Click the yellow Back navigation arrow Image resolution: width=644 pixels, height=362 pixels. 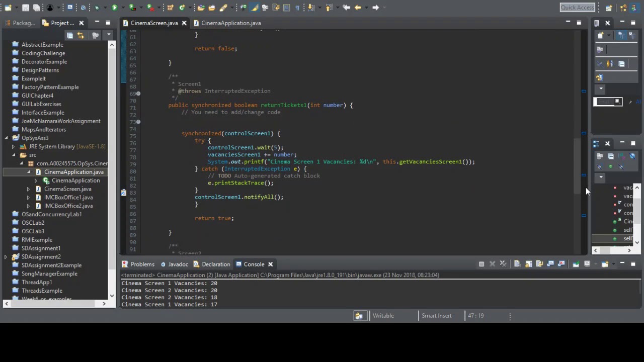point(358,8)
